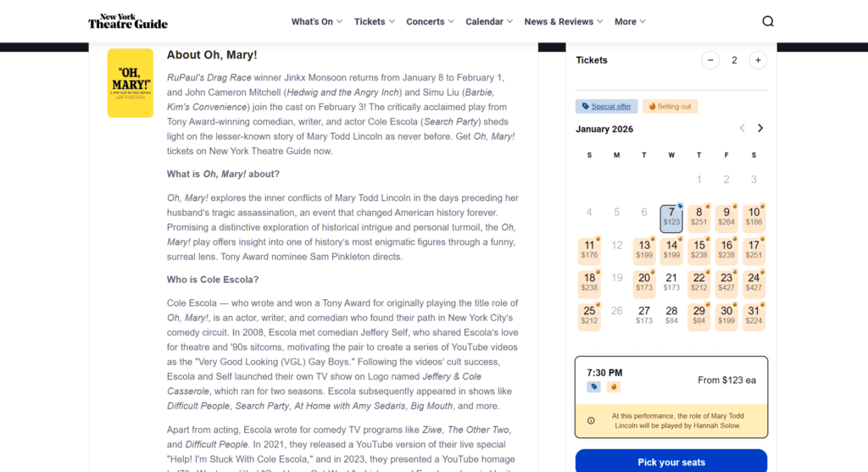Screen dimensions: 868x472
Task: Select January 20 at $173
Action: point(644,283)
